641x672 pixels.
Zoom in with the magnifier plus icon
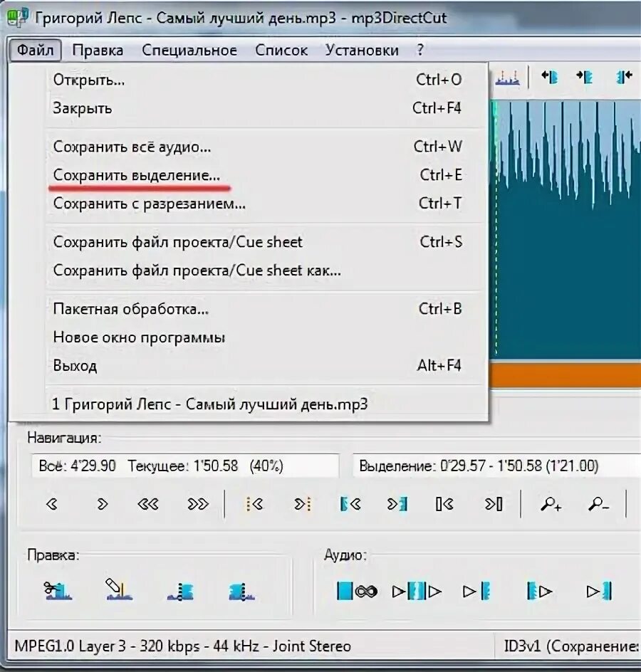(551, 504)
